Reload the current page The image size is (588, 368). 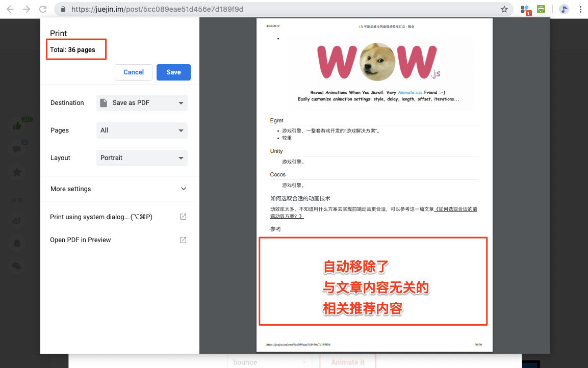click(43, 9)
